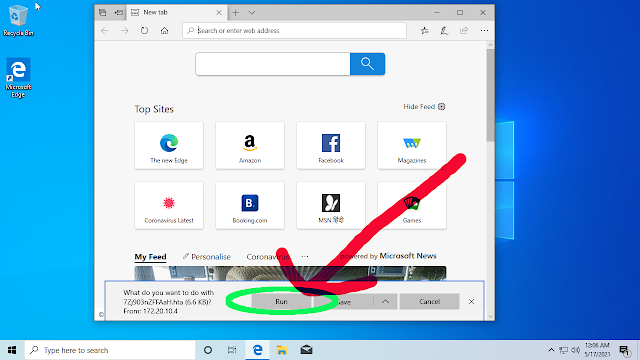This screenshot has height=360, width=640.
Task: Open Cortana circle icon
Action: click(208, 350)
